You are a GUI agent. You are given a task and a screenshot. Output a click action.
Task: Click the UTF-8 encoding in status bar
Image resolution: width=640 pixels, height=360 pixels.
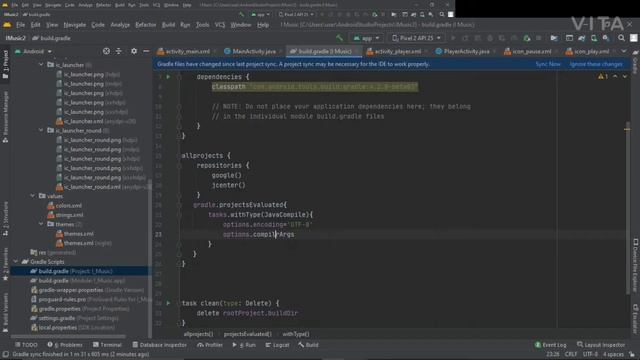coord(590,354)
